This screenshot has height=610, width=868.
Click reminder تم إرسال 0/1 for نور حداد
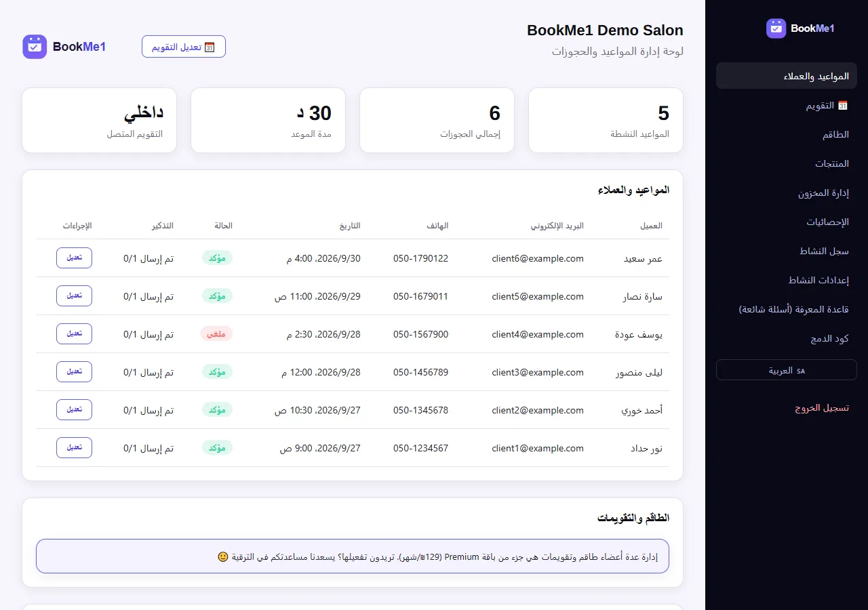pyautogui.click(x=149, y=448)
